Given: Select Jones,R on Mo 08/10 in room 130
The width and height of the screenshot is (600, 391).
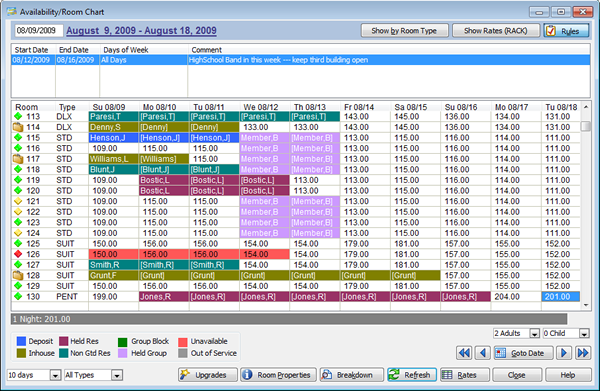Looking at the screenshot, I should pyautogui.click(x=164, y=297).
